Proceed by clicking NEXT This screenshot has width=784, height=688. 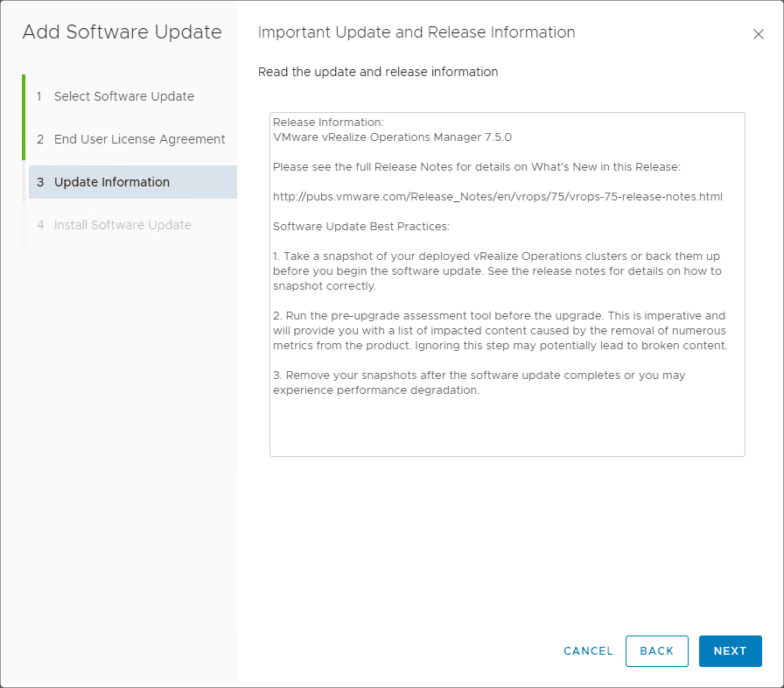[x=730, y=651]
